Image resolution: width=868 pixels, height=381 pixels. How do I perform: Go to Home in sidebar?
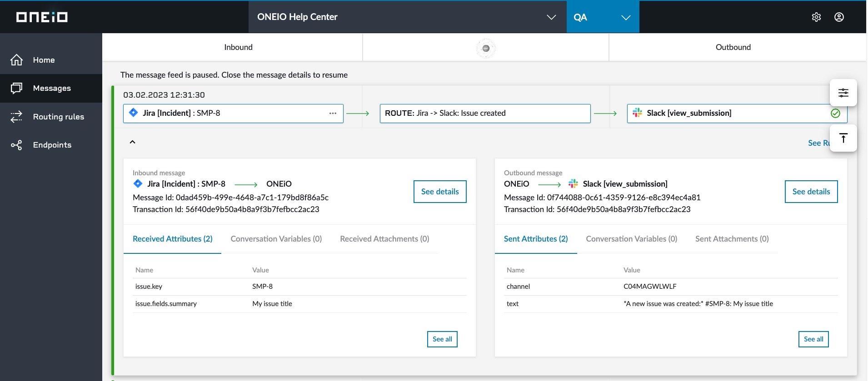coord(51,60)
